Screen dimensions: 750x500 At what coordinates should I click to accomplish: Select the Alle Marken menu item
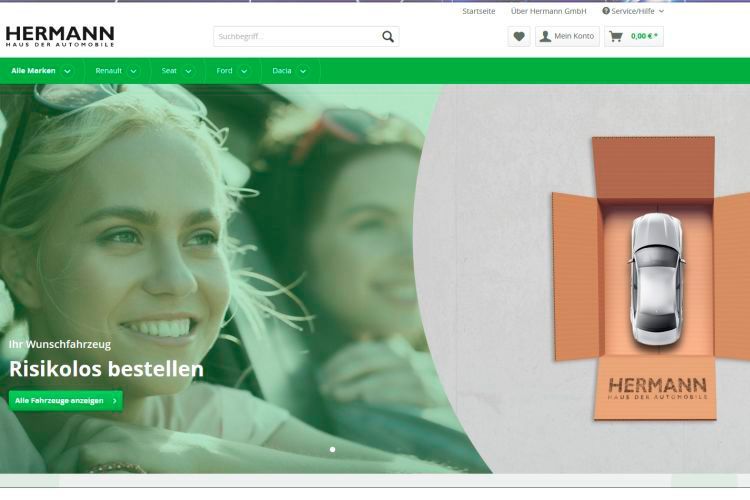click(x=33, y=71)
